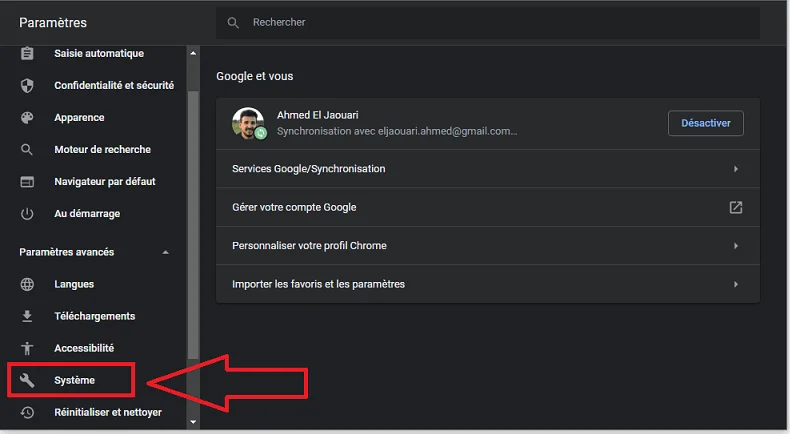Open Confidentialité et sécurité section
The image size is (790, 434).
pos(114,85)
